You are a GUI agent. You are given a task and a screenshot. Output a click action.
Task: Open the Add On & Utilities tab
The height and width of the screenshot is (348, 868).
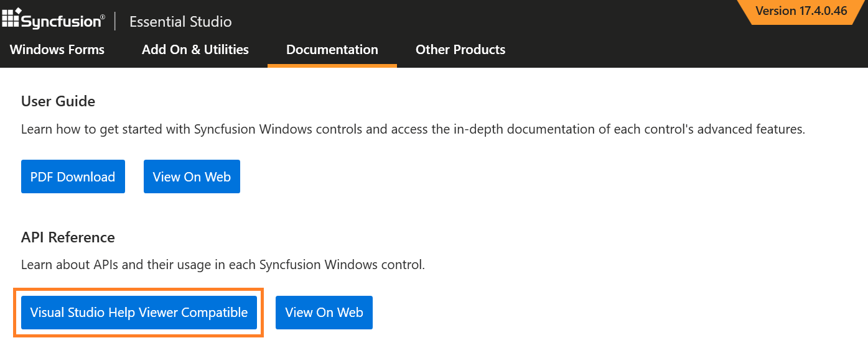tap(195, 50)
